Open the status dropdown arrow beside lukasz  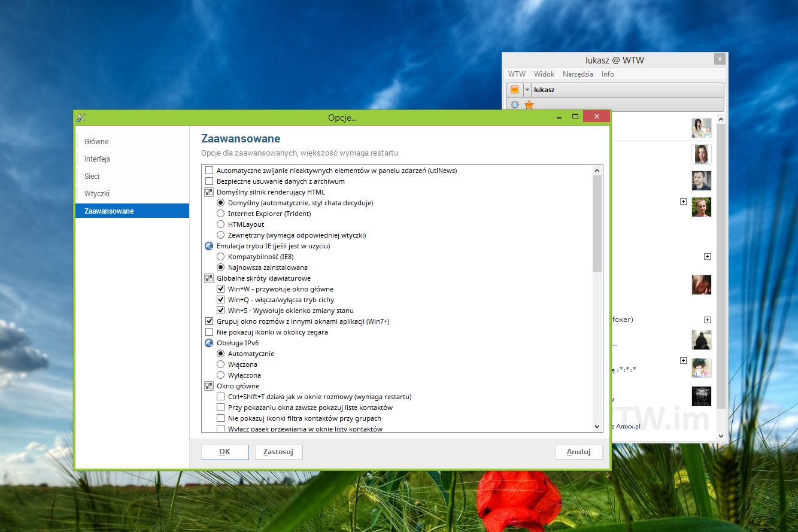(x=527, y=90)
